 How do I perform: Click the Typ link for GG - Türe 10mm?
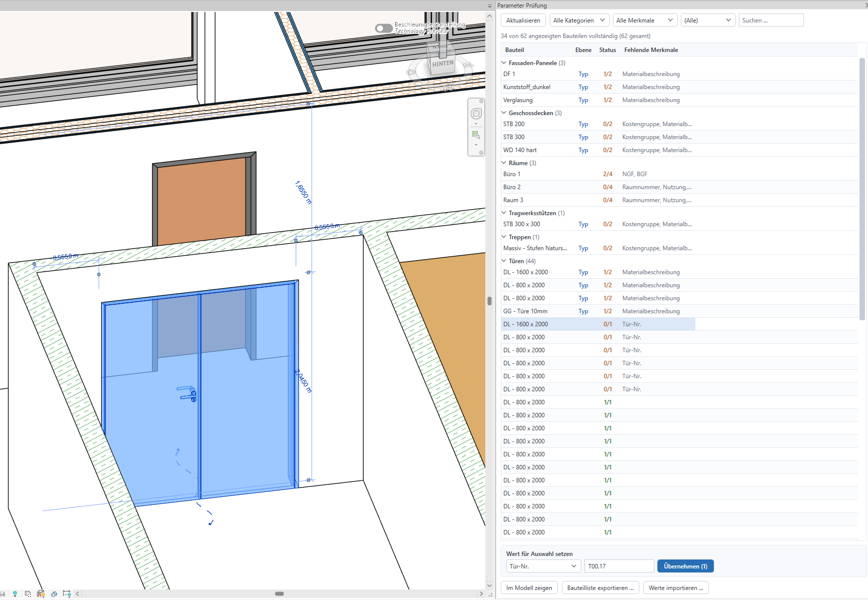tap(583, 311)
